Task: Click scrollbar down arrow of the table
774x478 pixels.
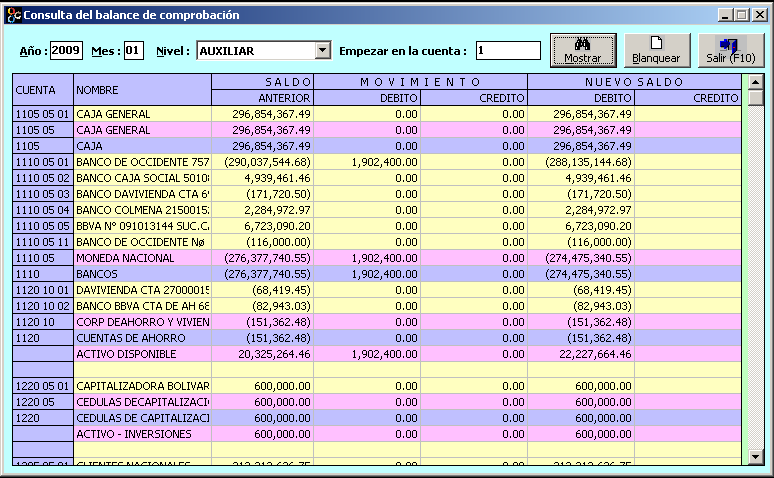Action: (x=756, y=457)
